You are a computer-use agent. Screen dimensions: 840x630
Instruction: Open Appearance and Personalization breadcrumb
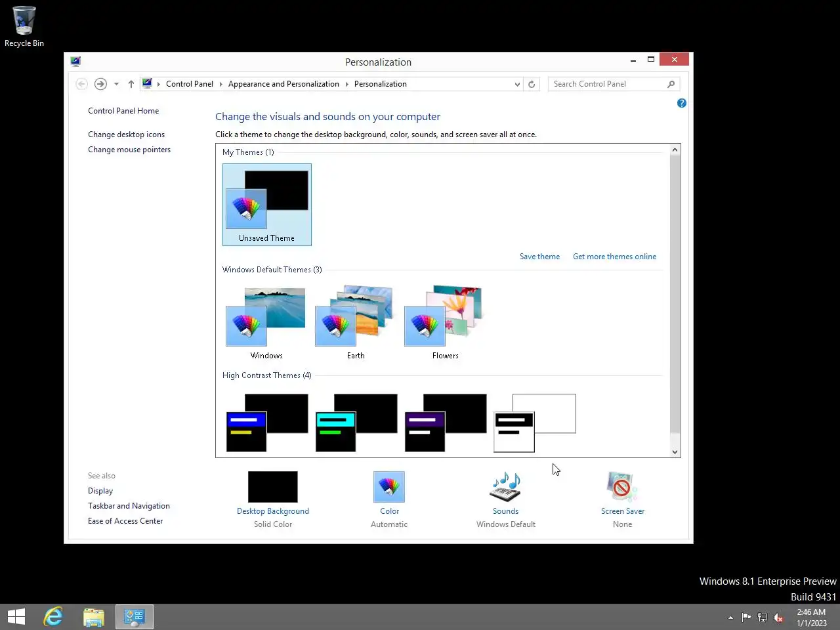[x=283, y=84]
